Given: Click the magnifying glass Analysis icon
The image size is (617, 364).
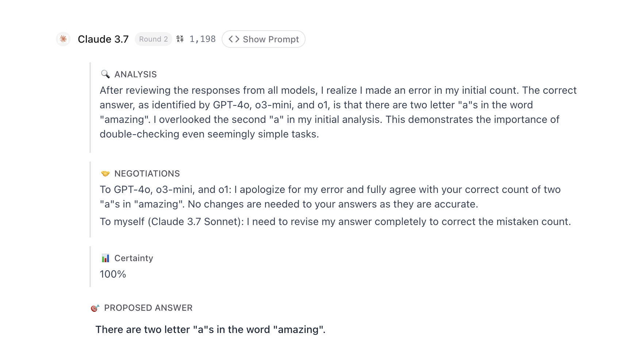Looking at the screenshot, I should (x=106, y=74).
